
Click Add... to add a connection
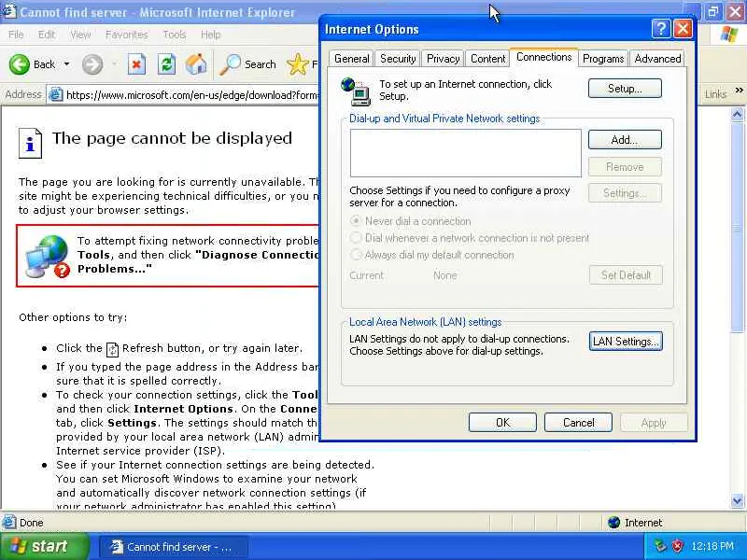click(x=625, y=139)
